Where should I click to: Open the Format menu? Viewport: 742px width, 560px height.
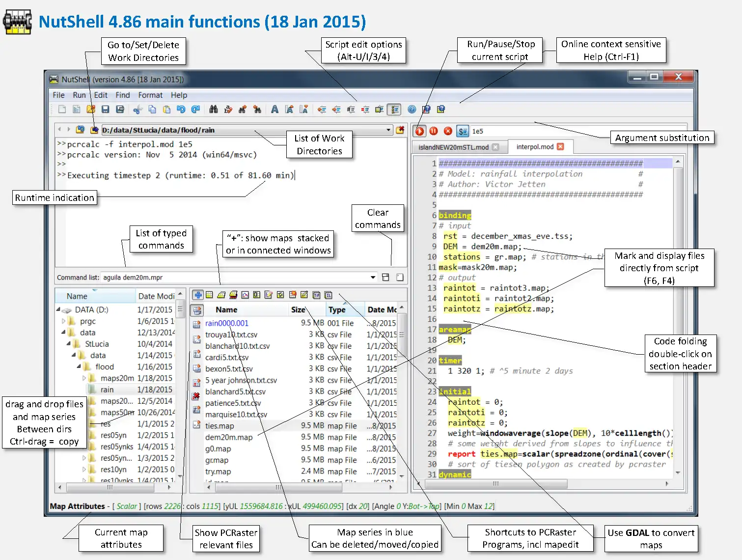150,95
